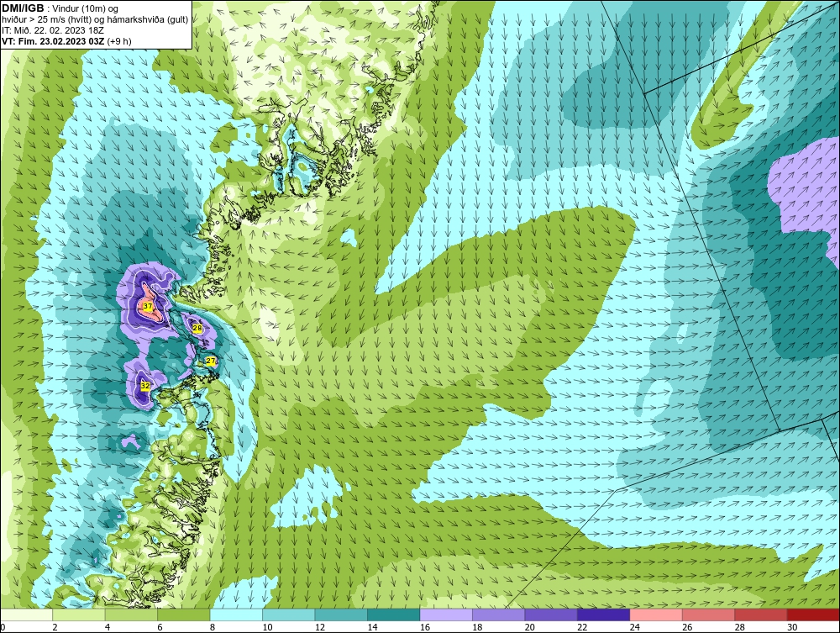Image resolution: width=840 pixels, height=633 pixels.
Task: Click the legend tick label 30
Action: [x=792, y=627]
